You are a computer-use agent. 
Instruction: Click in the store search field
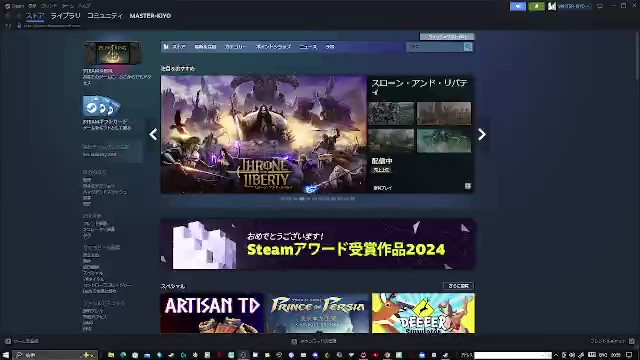coord(435,47)
